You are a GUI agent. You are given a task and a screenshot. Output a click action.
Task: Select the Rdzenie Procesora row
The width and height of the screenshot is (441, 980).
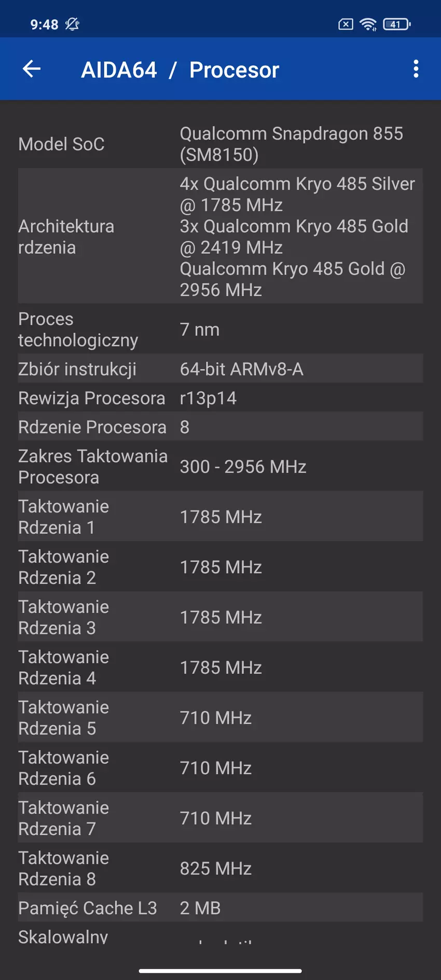(x=220, y=427)
